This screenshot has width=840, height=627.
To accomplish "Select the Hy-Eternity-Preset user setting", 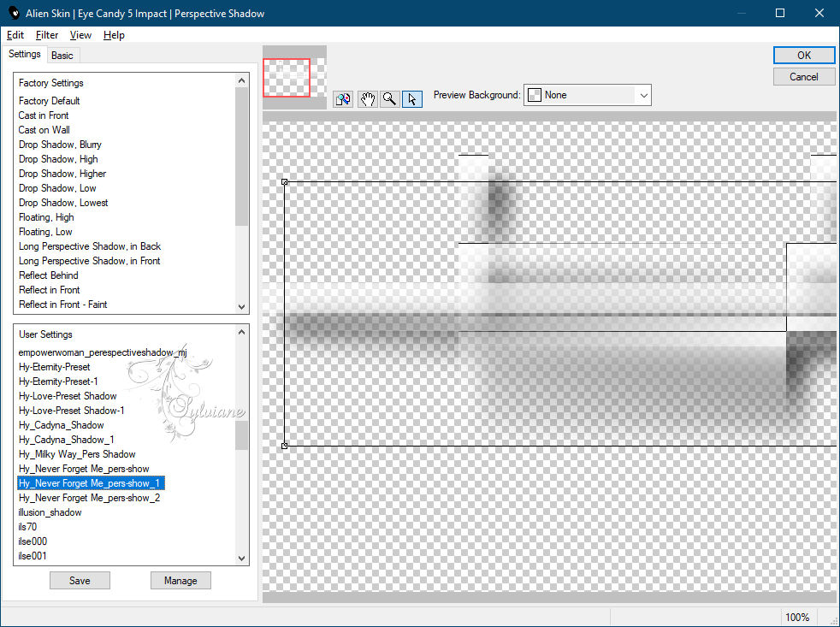I will tap(54, 367).
